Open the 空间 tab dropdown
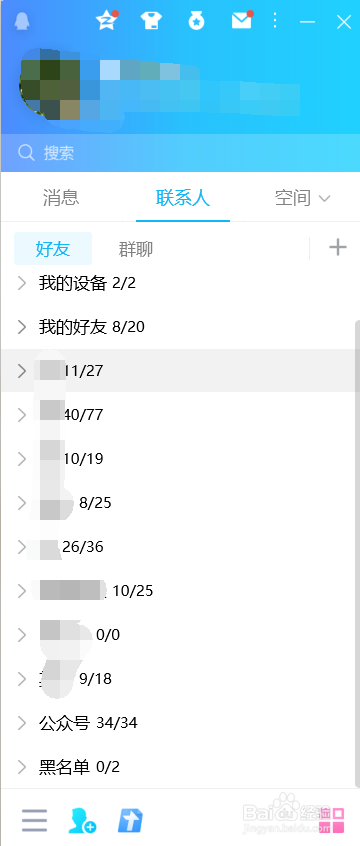This screenshot has height=846, width=360. click(x=302, y=198)
